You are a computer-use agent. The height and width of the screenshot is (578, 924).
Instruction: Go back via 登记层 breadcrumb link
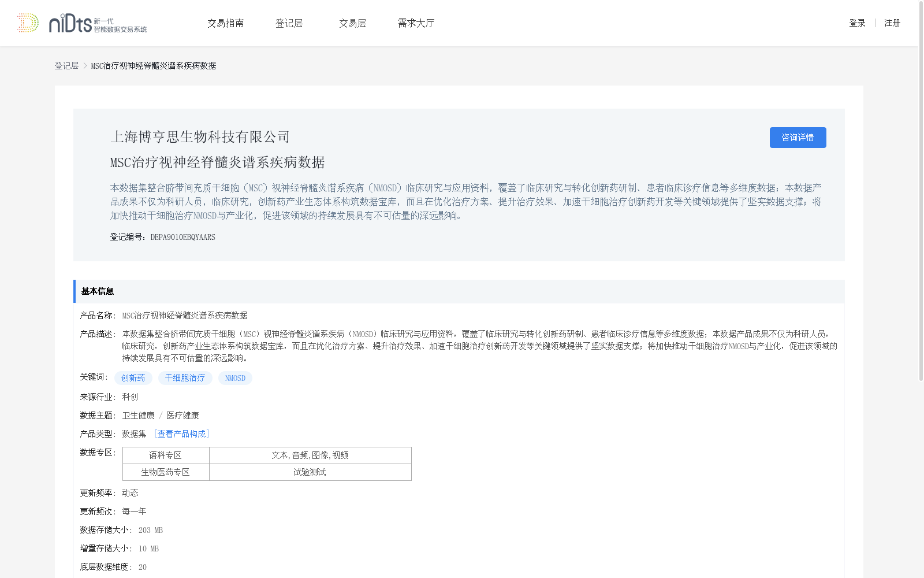coord(66,66)
